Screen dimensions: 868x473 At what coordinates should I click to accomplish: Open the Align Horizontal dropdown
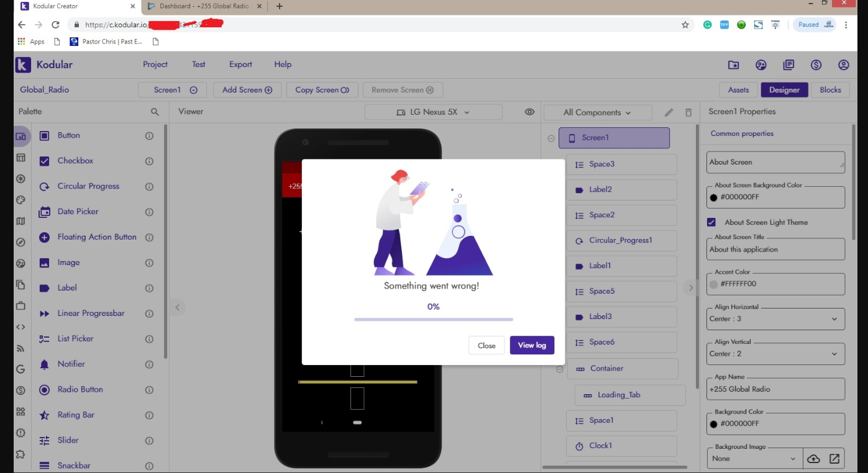[775, 319]
